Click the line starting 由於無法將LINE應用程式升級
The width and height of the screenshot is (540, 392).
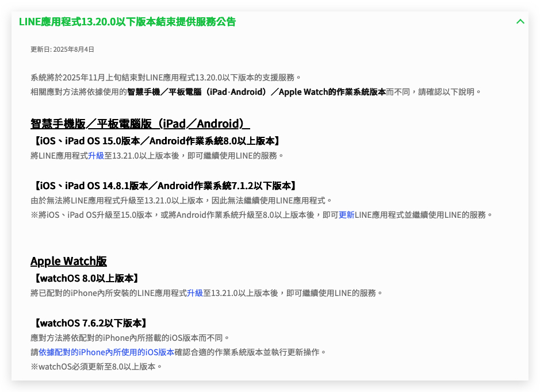(182, 201)
